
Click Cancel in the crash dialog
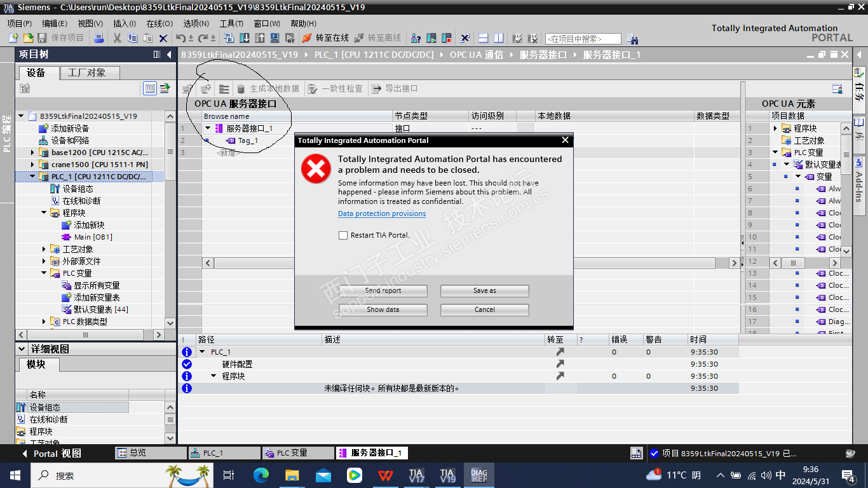(485, 309)
